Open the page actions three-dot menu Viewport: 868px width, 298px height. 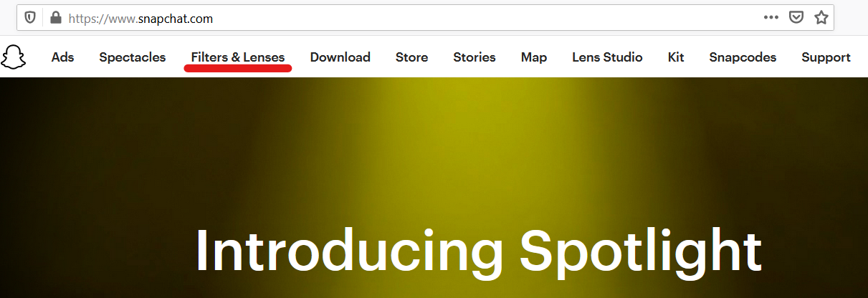771,17
